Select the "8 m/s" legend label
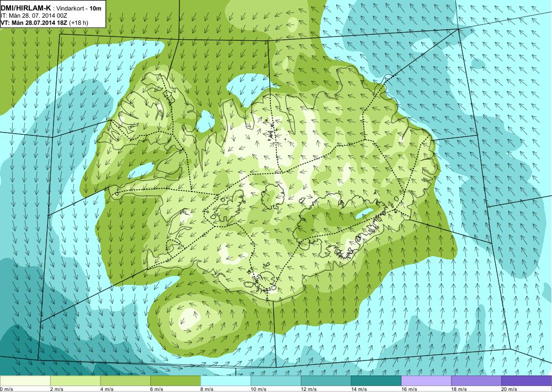 pyautogui.click(x=208, y=389)
